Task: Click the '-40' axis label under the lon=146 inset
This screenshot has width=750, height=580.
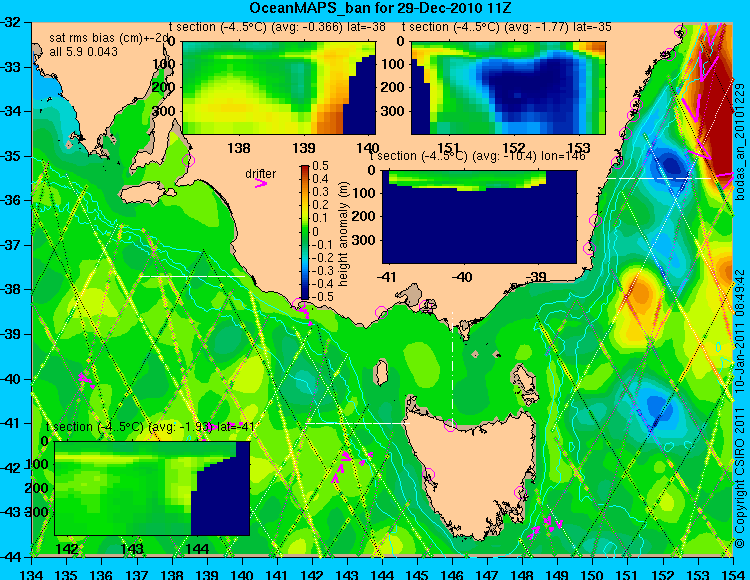Action: pyautogui.click(x=462, y=277)
